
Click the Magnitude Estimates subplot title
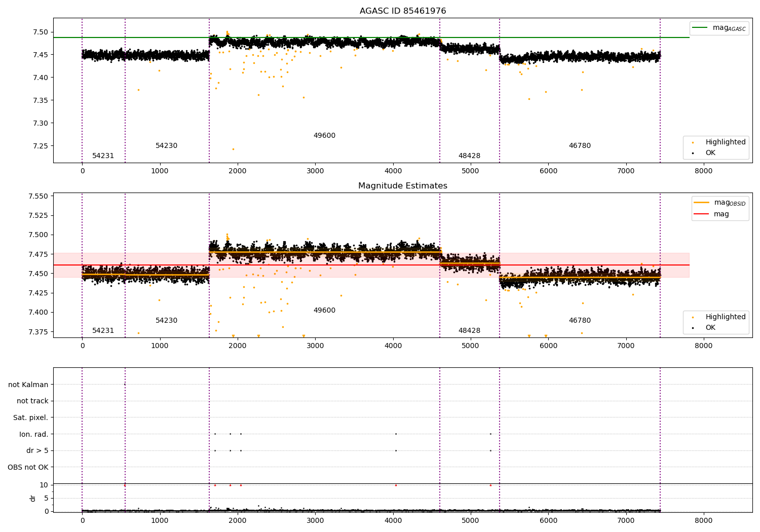403,186
